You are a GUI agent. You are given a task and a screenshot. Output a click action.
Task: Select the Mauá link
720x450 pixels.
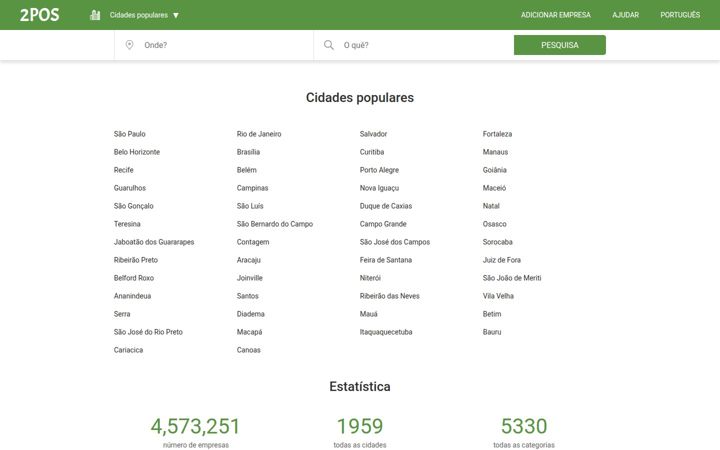[x=368, y=314]
